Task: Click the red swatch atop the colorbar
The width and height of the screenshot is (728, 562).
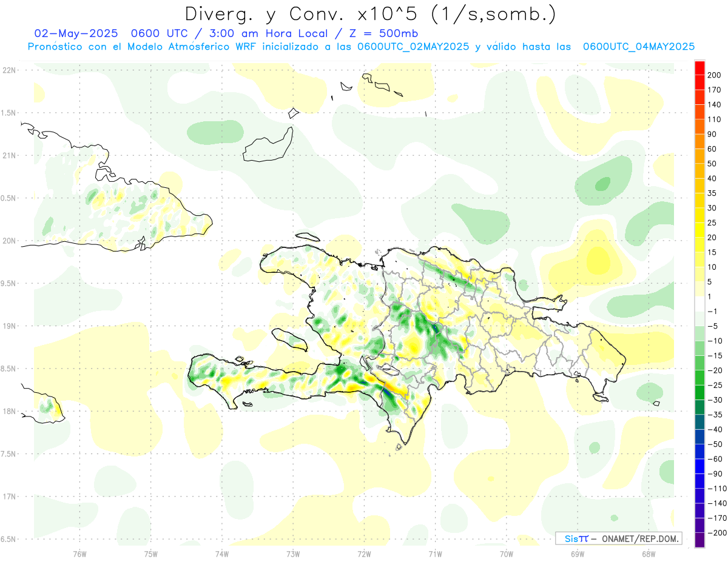Action: 699,67
